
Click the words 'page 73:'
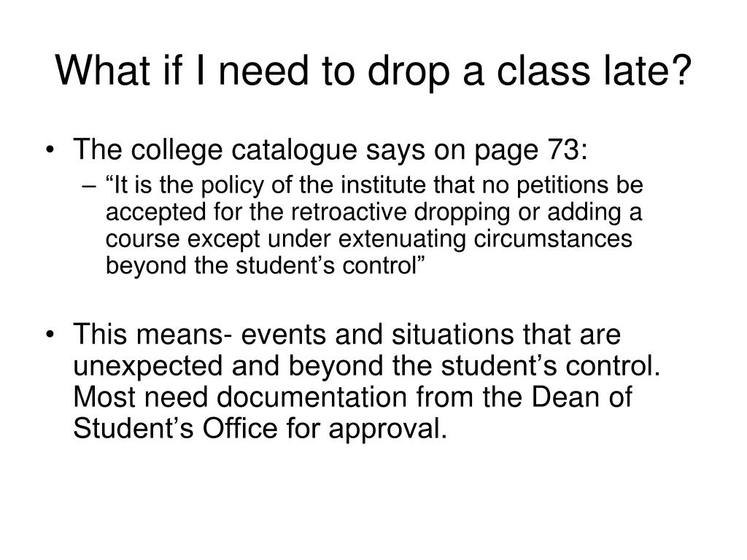click(x=531, y=151)
